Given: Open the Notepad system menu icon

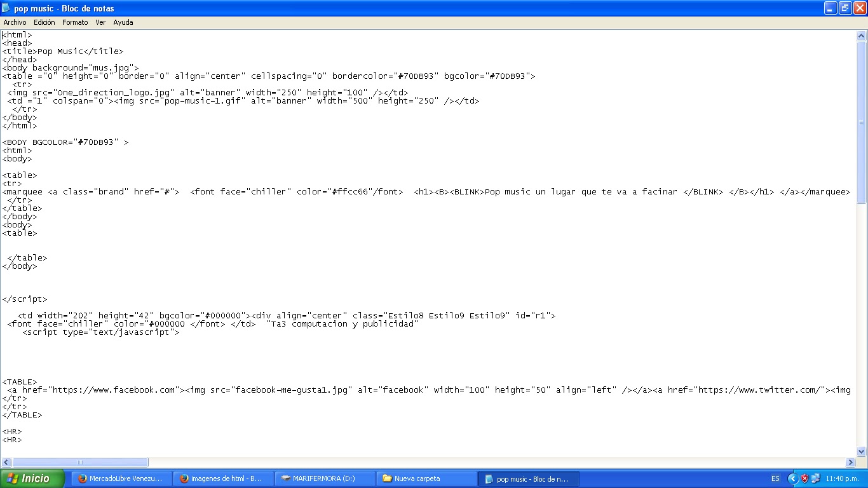Looking at the screenshot, I should coord(6,8).
